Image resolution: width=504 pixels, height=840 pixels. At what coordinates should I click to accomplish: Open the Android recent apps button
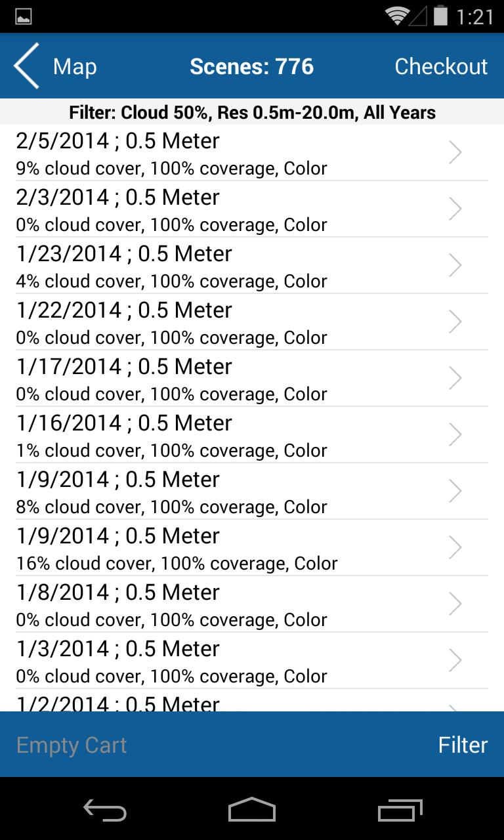click(400, 810)
